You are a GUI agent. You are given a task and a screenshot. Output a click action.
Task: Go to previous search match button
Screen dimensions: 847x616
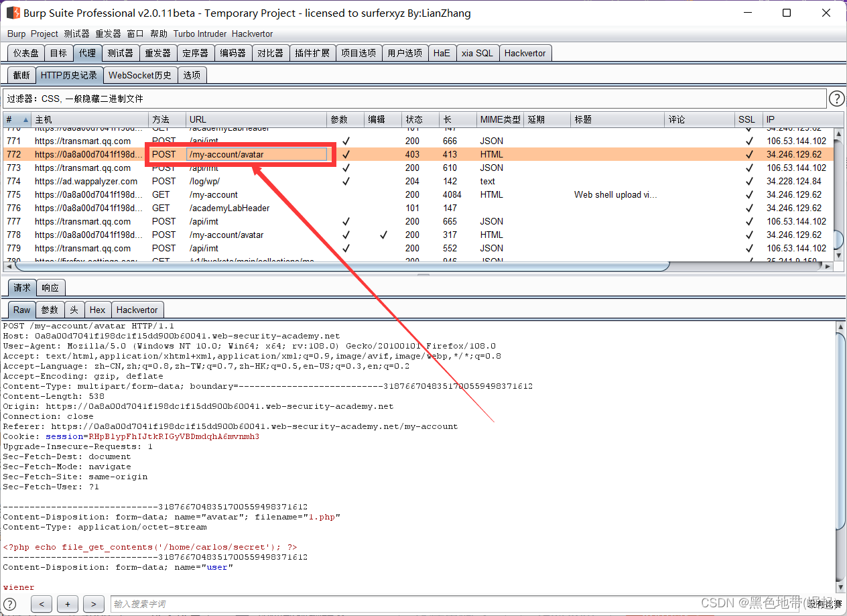pyautogui.click(x=42, y=604)
